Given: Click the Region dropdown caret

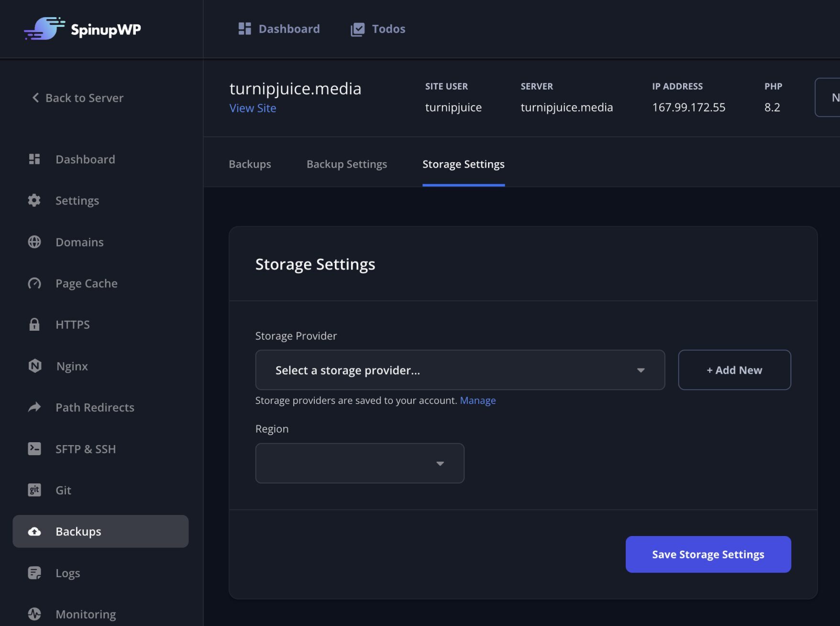Looking at the screenshot, I should pyautogui.click(x=440, y=464).
